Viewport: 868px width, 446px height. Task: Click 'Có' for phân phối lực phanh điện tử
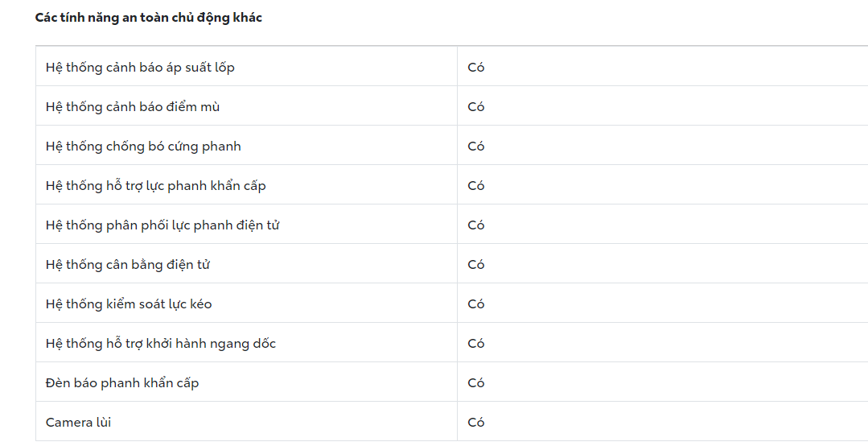pyautogui.click(x=476, y=225)
